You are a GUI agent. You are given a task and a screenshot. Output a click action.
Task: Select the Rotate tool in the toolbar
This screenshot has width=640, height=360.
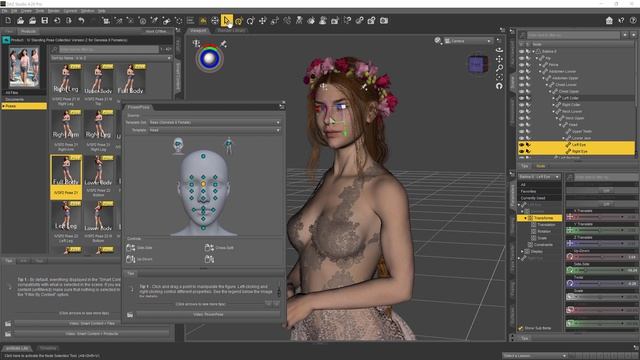coord(251,20)
